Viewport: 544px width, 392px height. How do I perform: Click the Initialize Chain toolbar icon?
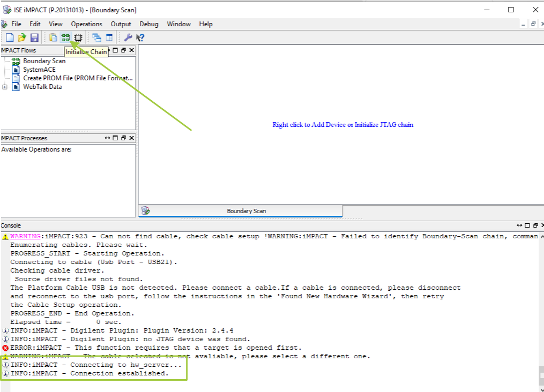point(65,37)
